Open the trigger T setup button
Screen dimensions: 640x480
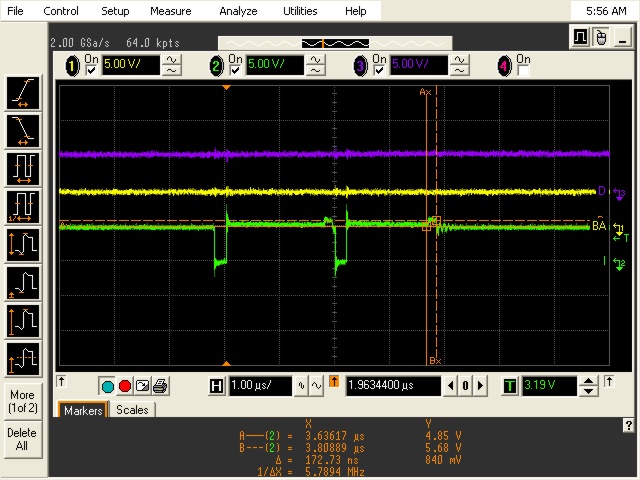click(x=510, y=386)
